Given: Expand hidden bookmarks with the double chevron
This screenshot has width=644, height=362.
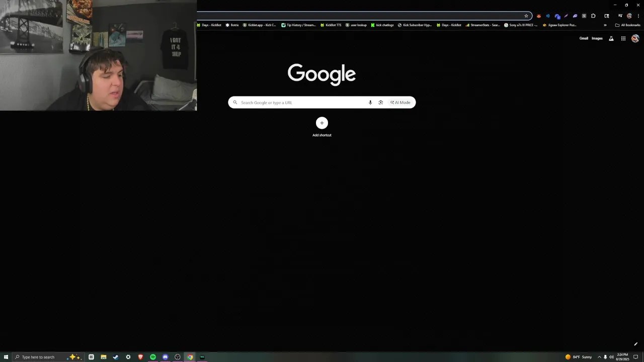Looking at the screenshot, I should 605,25.
